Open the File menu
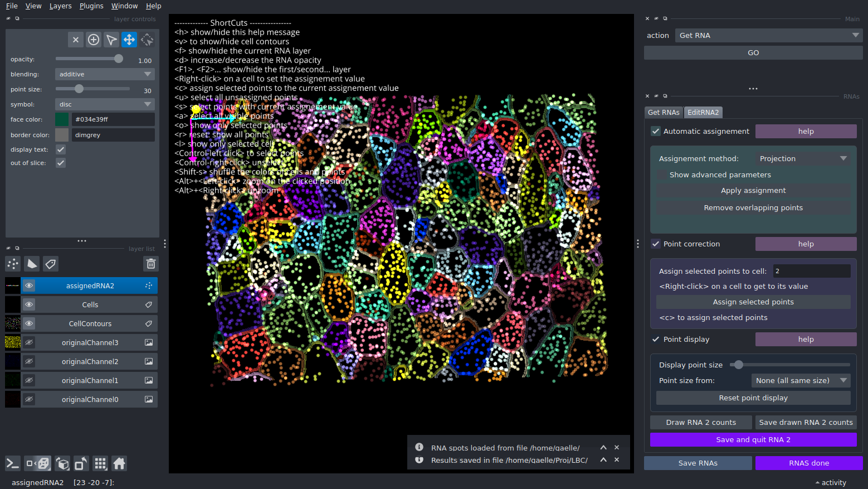This screenshot has width=868, height=489. [x=12, y=6]
